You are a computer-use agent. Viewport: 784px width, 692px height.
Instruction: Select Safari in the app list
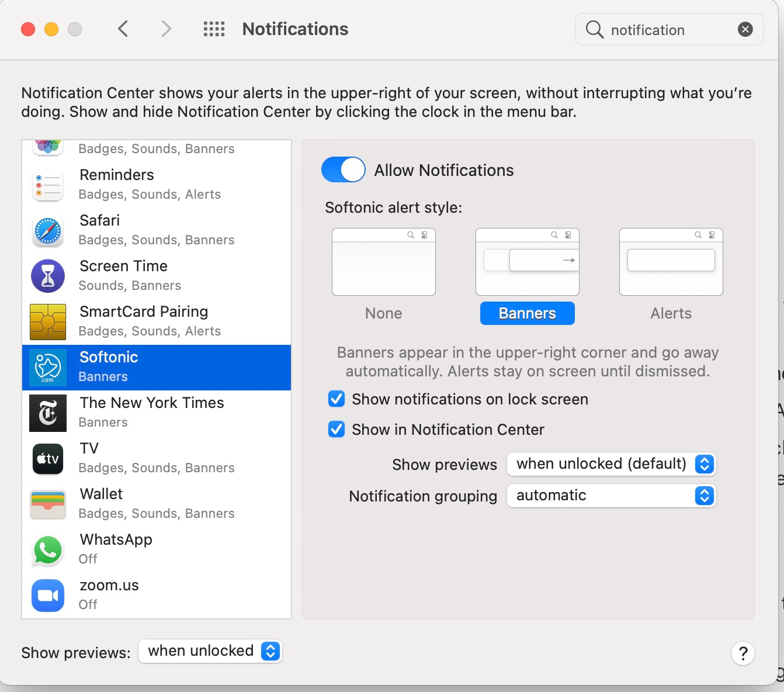click(x=157, y=230)
